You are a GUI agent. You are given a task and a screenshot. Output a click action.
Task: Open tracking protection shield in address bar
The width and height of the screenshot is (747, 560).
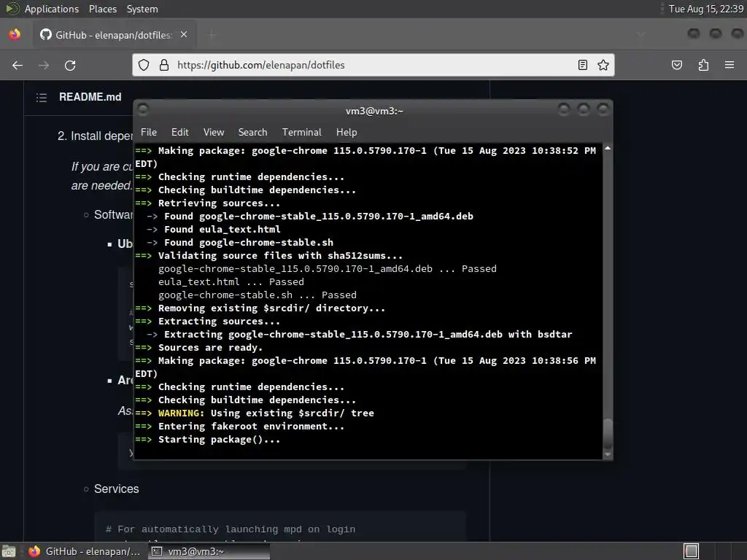(144, 65)
